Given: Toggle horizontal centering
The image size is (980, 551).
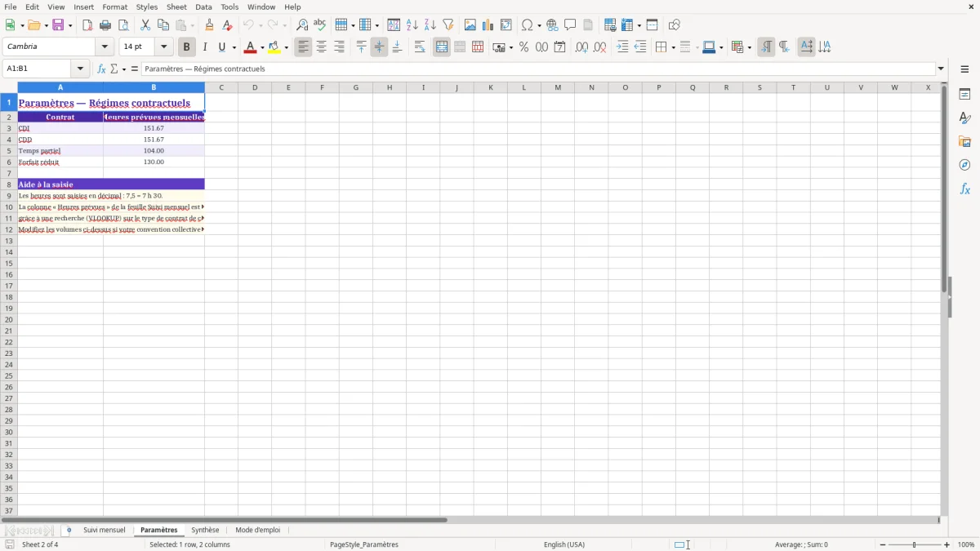Looking at the screenshot, I should [322, 47].
